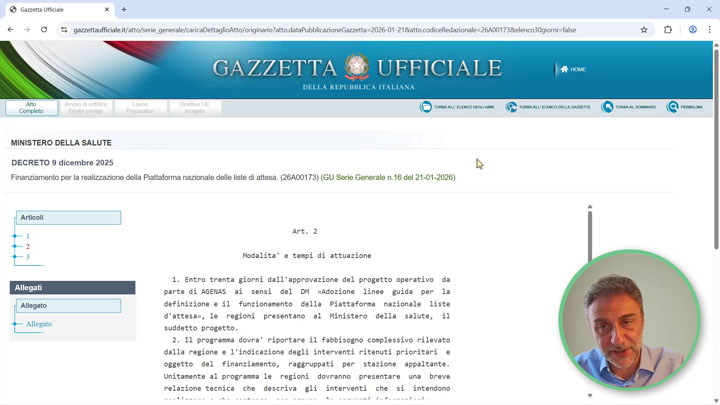Viewport: 720px width, 405px height.
Task: Click Torna all'elenco delle gazzette icon
Action: click(x=511, y=107)
